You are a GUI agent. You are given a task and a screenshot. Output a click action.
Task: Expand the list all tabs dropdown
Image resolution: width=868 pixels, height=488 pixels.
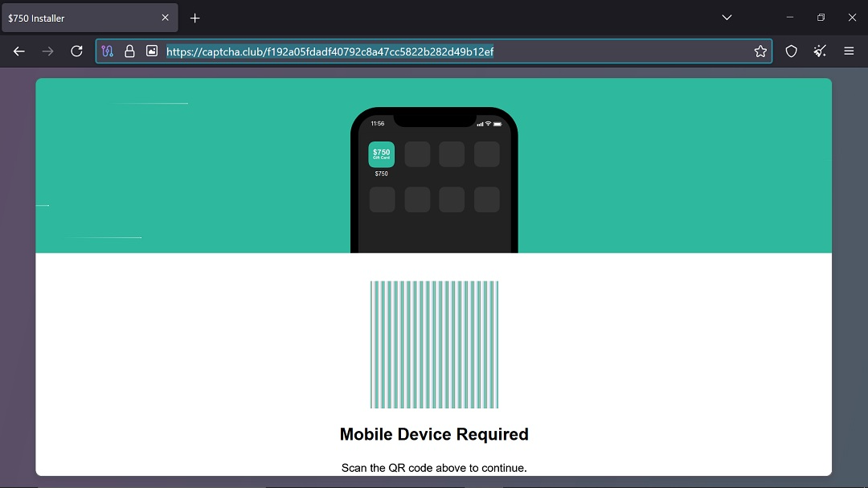point(727,18)
